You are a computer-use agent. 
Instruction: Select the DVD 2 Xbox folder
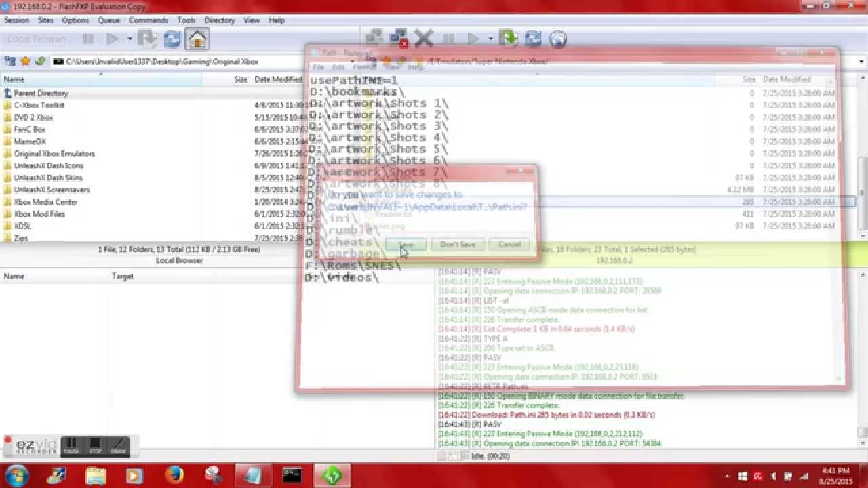pyautogui.click(x=33, y=117)
